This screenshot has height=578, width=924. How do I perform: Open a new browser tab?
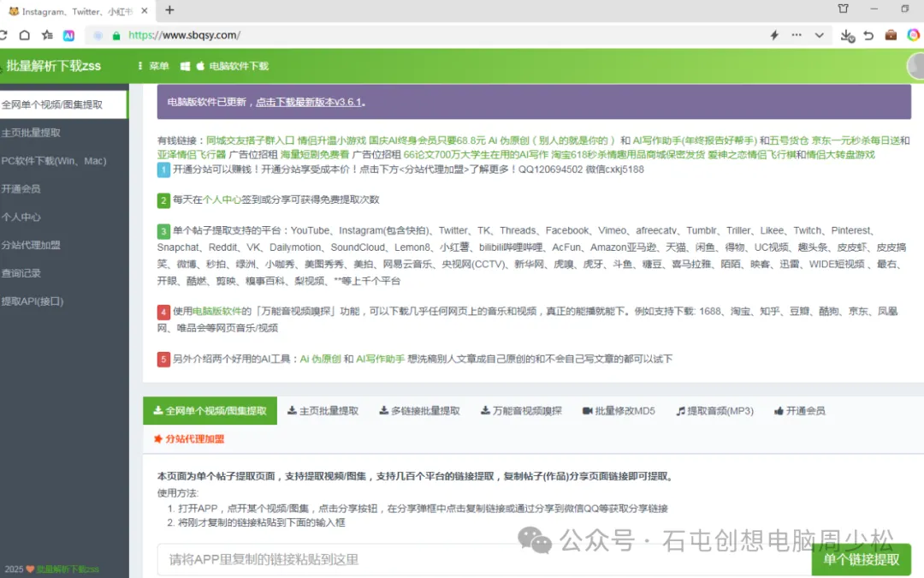pos(169,10)
